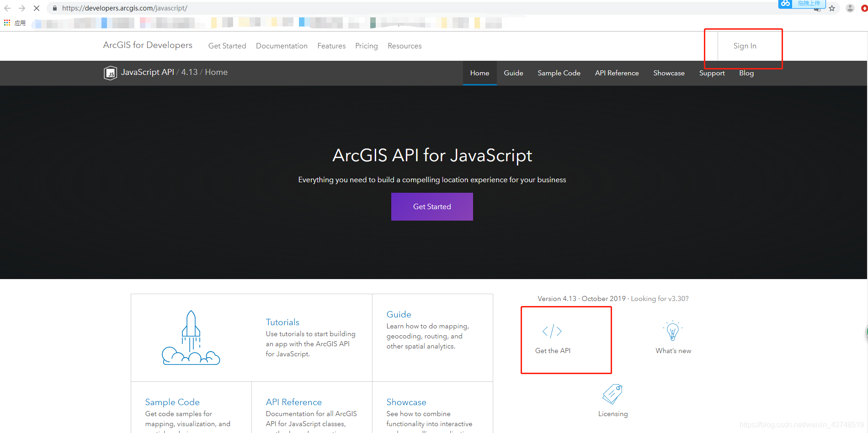Open the Tutorials heading link
This screenshot has height=433, width=868.
pyautogui.click(x=282, y=322)
